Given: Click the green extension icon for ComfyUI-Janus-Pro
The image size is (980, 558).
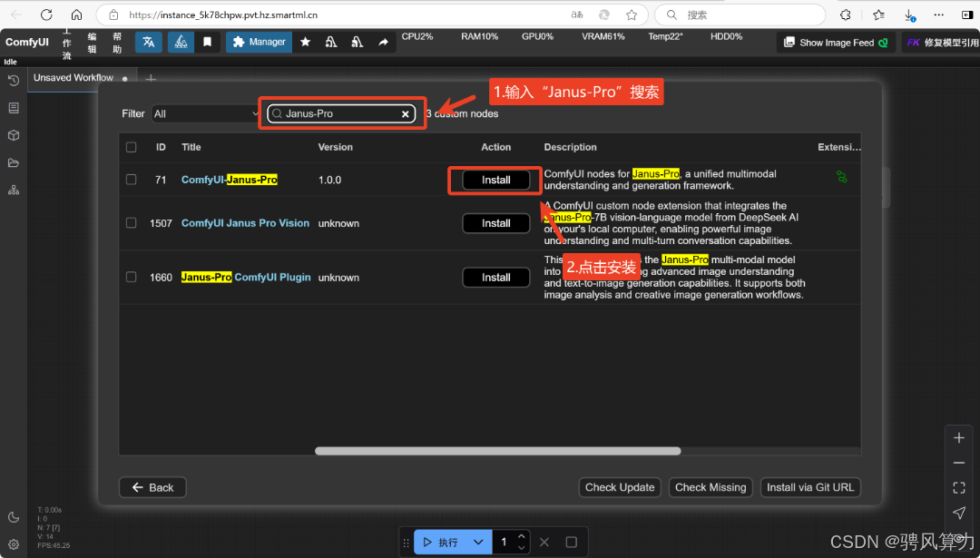Looking at the screenshot, I should click(842, 178).
